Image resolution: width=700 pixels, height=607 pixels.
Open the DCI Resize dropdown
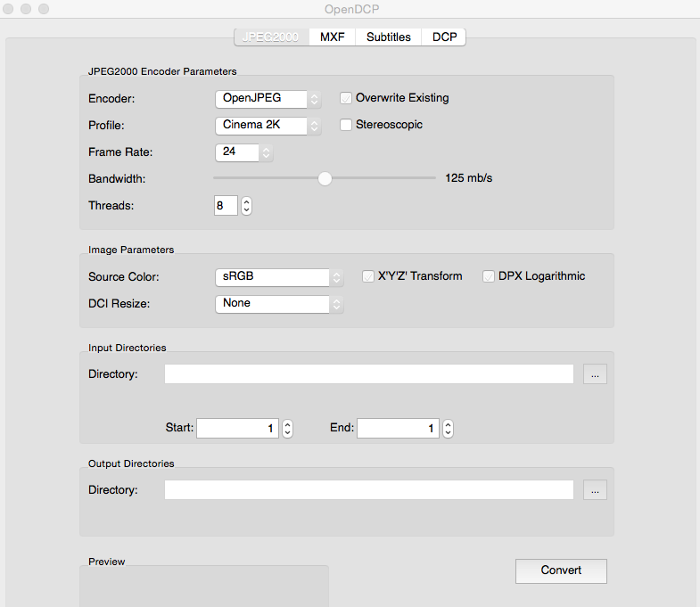click(278, 304)
